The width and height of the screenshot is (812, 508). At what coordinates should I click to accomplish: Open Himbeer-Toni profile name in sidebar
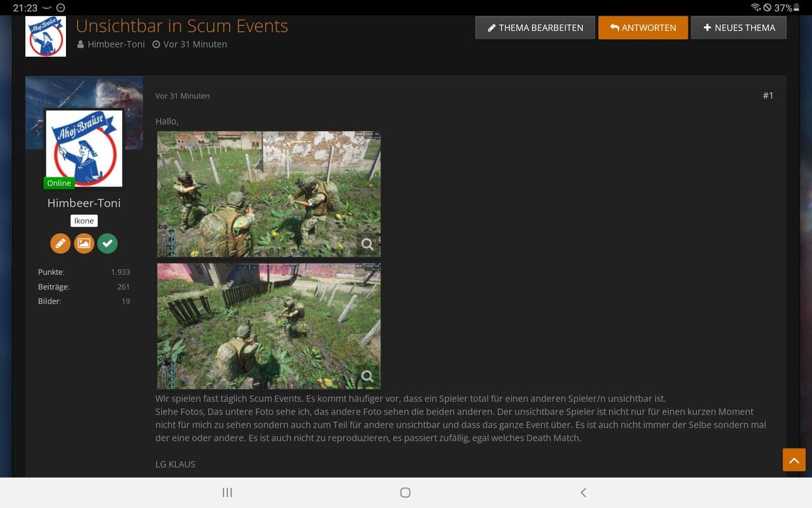[x=84, y=203]
